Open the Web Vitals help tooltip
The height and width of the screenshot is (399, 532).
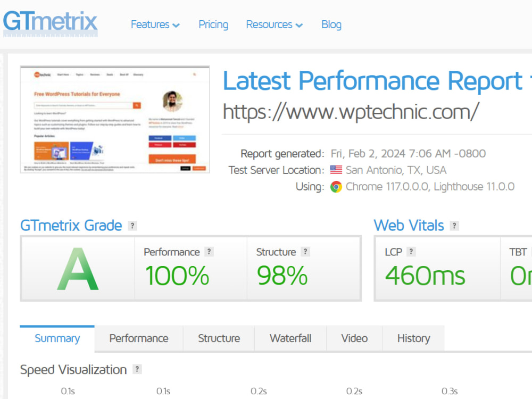click(x=454, y=226)
